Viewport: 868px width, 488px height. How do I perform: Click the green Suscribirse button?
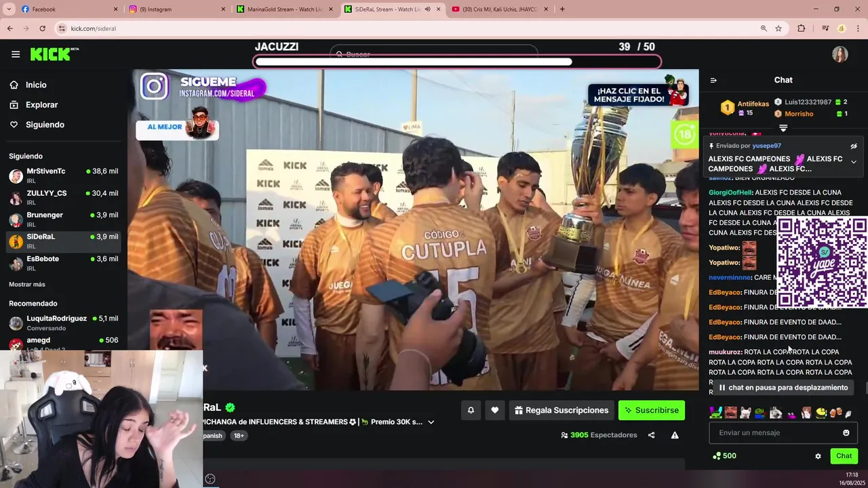point(652,410)
